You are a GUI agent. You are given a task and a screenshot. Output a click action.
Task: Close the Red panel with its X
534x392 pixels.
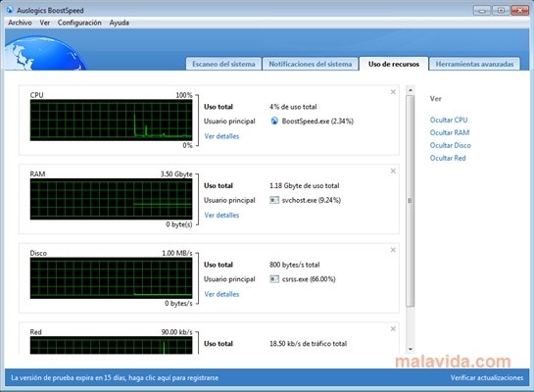tap(393, 328)
